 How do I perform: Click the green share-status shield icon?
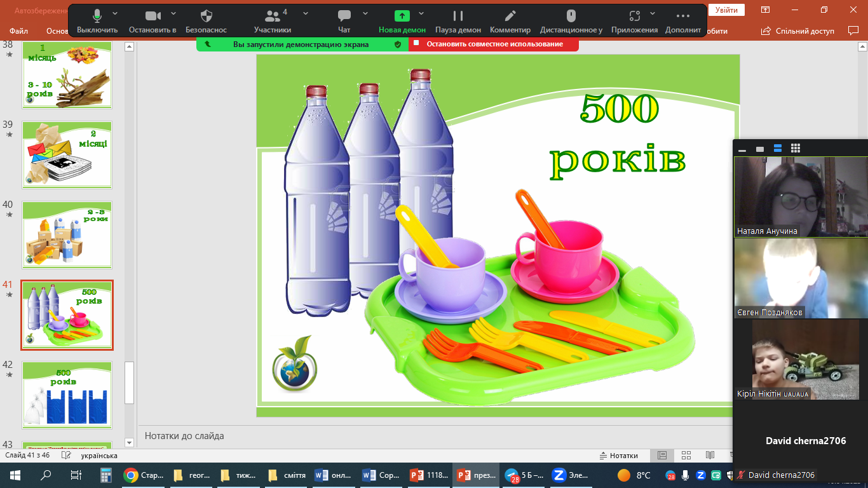pyautogui.click(x=398, y=44)
